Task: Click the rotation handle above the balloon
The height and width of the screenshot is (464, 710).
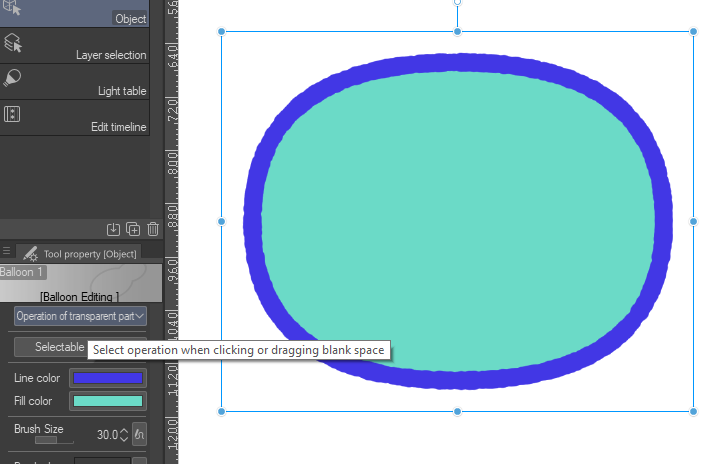Action: [457, 2]
